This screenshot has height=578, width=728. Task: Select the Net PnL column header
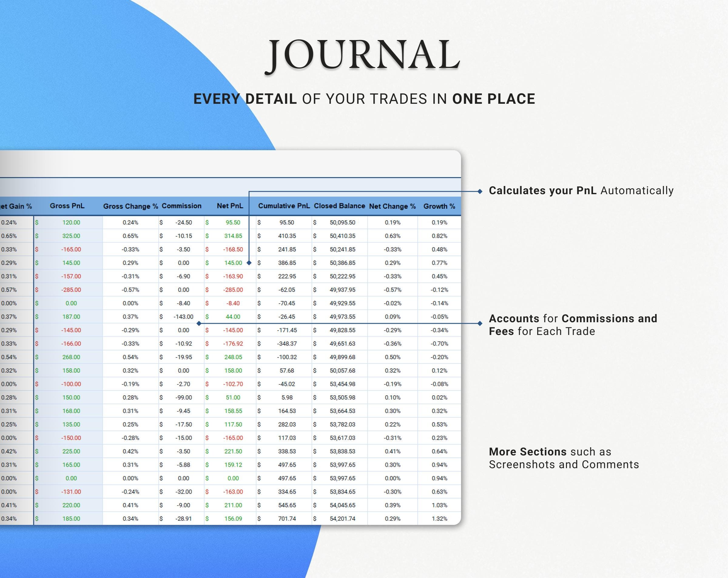[x=230, y=206]
